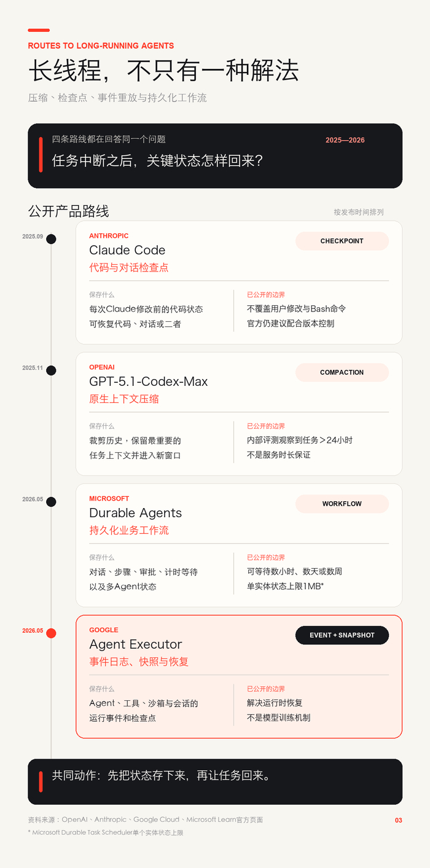The height and width of the screenshot is (868, 430).
Task: Click the subtitle 原生上下文压缩
Action: pyautogui.click(x=124, y=399)
